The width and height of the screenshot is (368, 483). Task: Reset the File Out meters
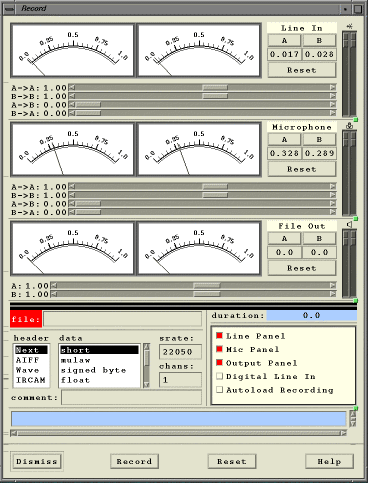click(x=302, y=268)
